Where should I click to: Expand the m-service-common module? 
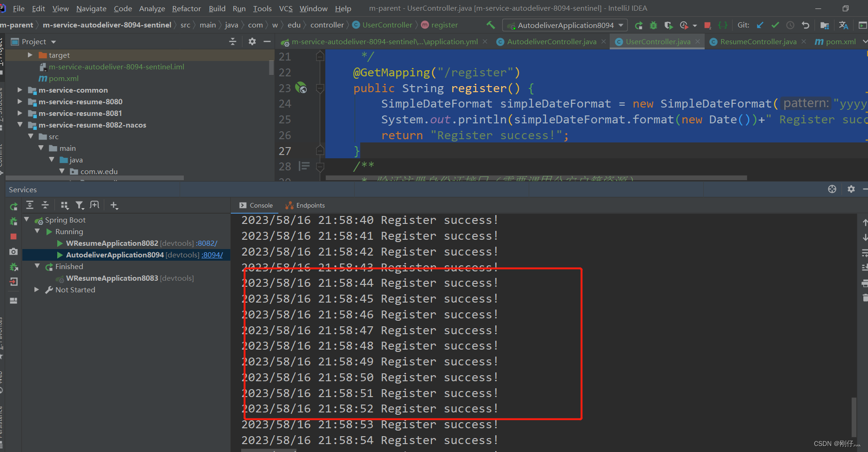(20, 90)
